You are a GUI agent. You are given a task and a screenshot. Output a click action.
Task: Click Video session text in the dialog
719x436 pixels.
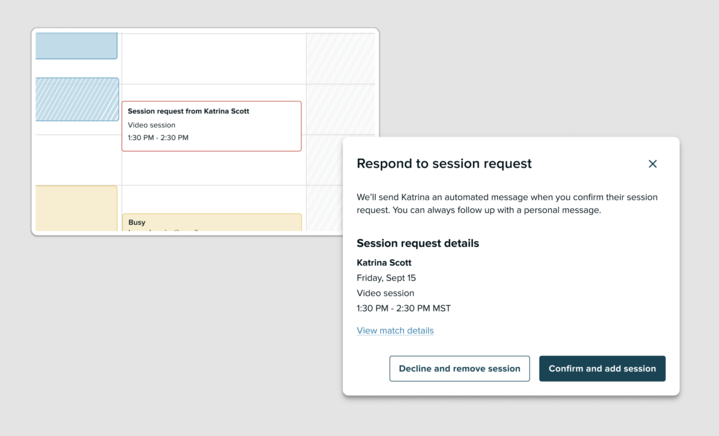click(x=385, y=294)
